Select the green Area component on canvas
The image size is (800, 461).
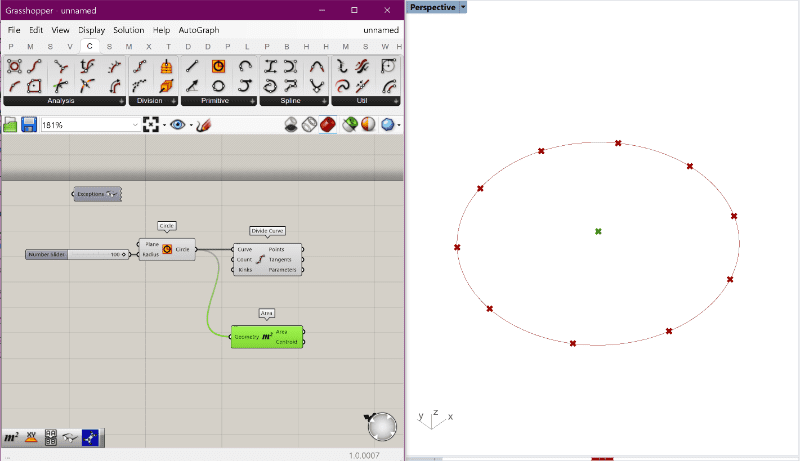267,337
